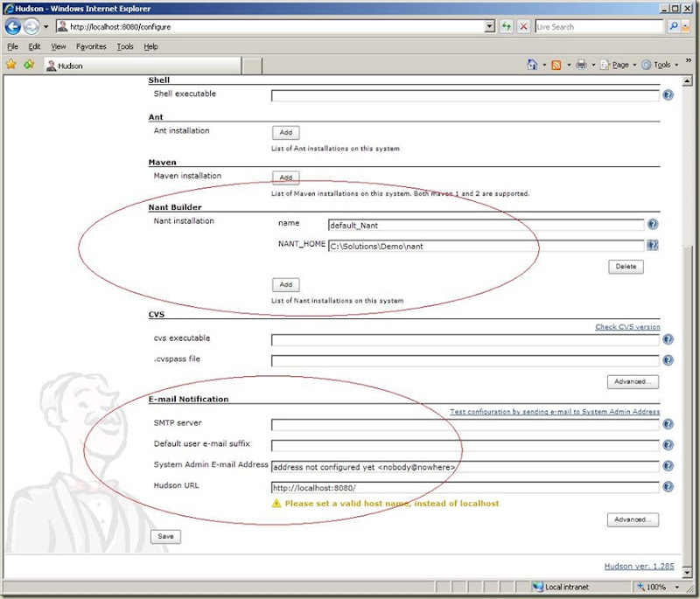
Task: Click the vertical scrollbar up arrow
Action: pyautogui.click(x=687, y=80)
